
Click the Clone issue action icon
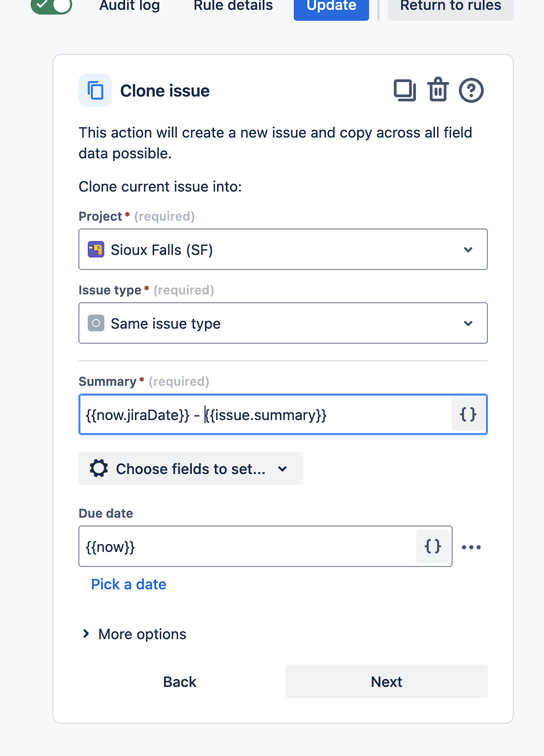[x=95, y=90]
